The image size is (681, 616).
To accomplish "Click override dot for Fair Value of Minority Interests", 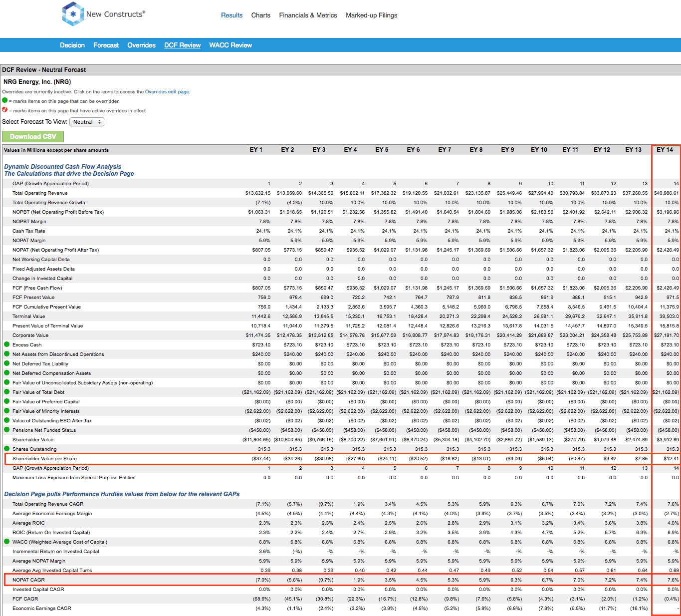I will (7, 411).
